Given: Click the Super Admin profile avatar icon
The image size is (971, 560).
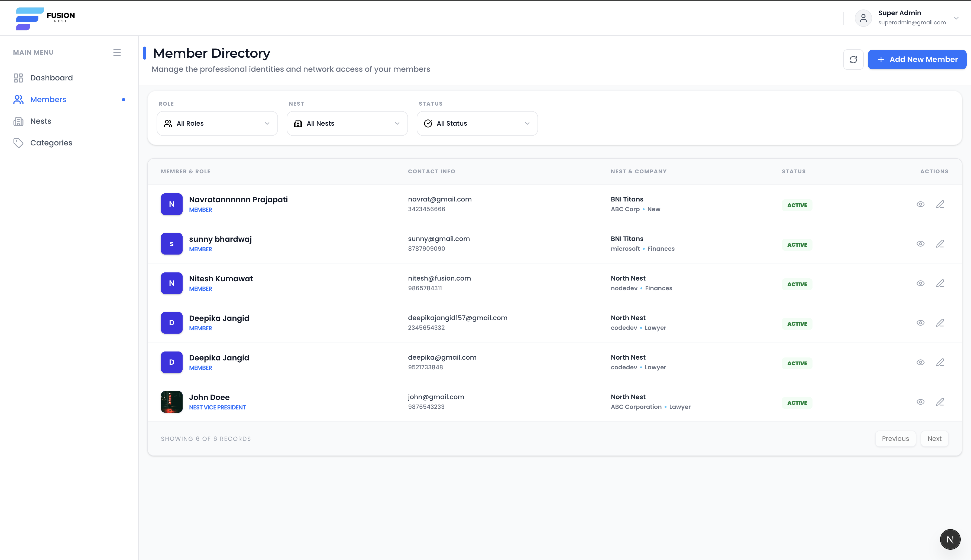Looking at the screenshot, I should click(x=863, y=18).
